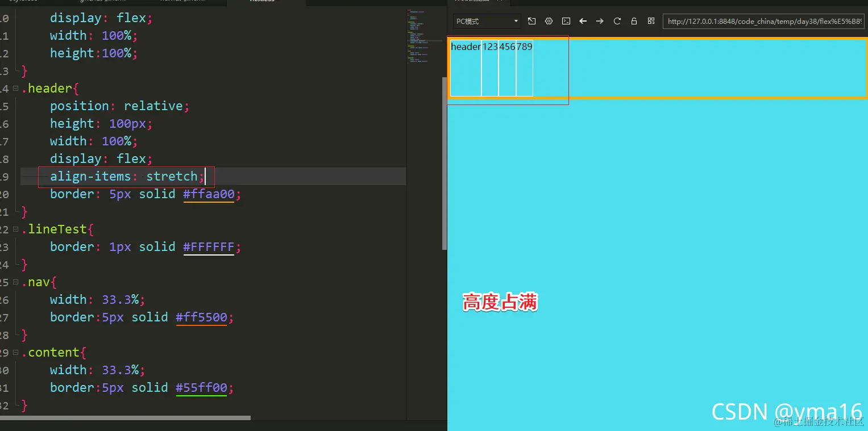Click the #ffaa00 color value in editor
This screenshot has height=431, width=868.
(x=209, y=194)
